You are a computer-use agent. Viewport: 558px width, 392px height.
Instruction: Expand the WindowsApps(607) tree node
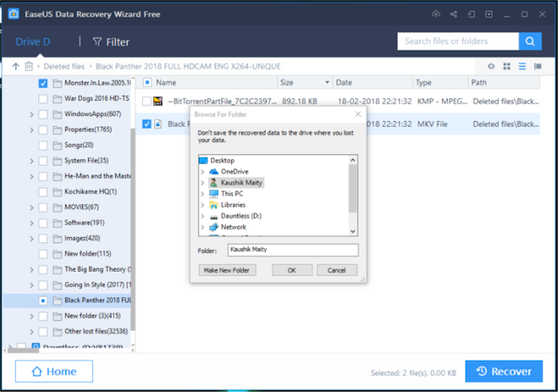tap(31, 114)
